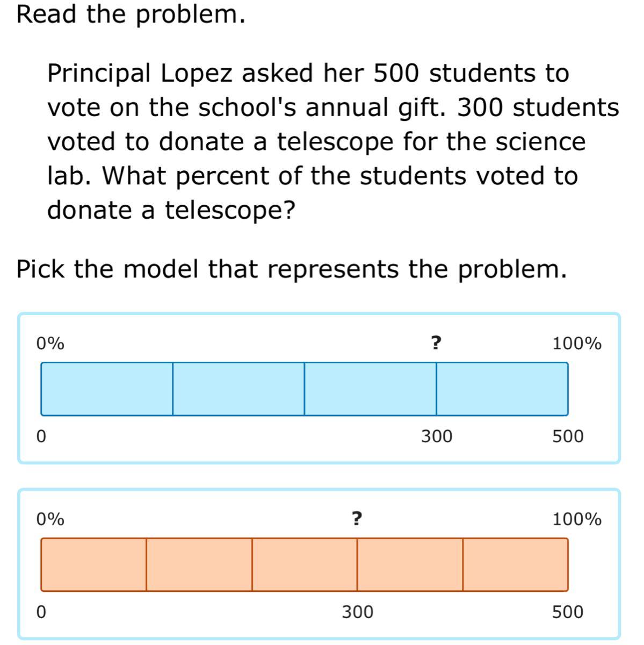644x645 pixels.
Task: Click the second orange bar segment
Action: point(199,564)
